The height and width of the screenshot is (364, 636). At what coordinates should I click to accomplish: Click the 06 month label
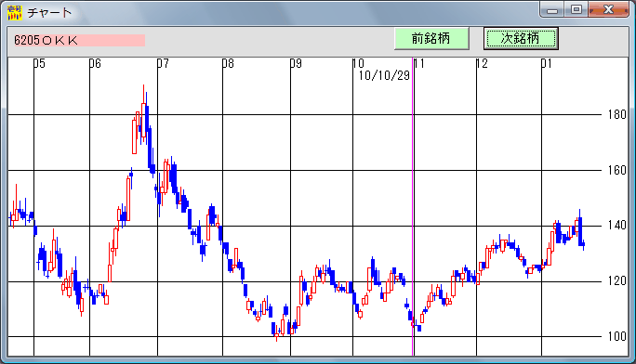point(95,63)
